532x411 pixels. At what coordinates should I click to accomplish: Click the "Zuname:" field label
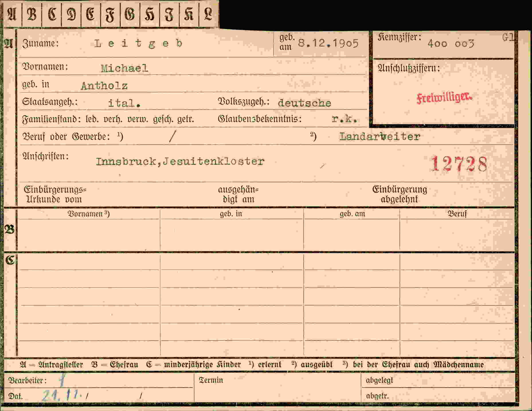pyautogui.click(x=40, y=44)
